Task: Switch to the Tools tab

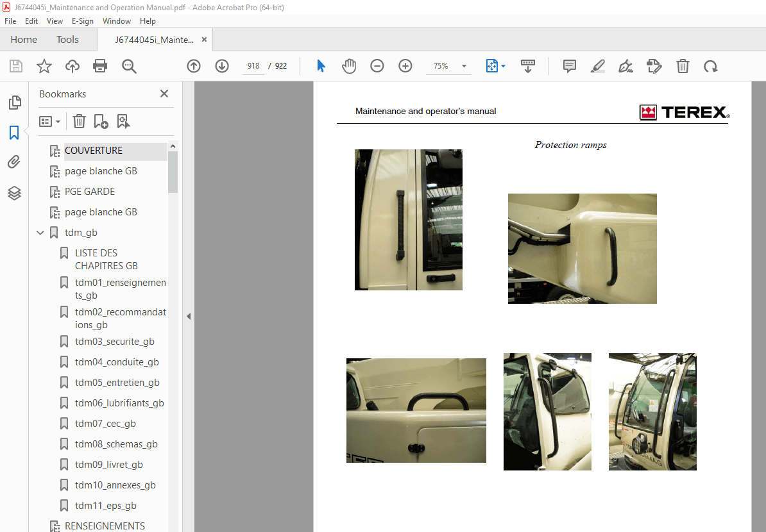Action: tap(67, 40)
